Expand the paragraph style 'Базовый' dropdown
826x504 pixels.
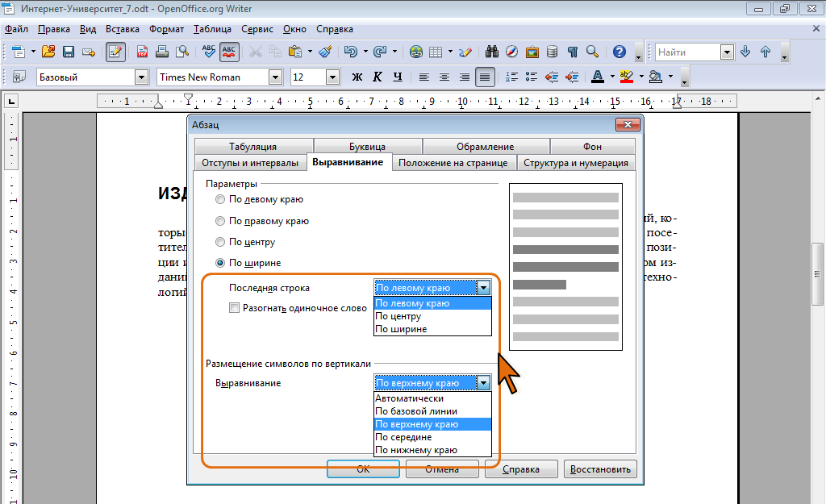141,77
